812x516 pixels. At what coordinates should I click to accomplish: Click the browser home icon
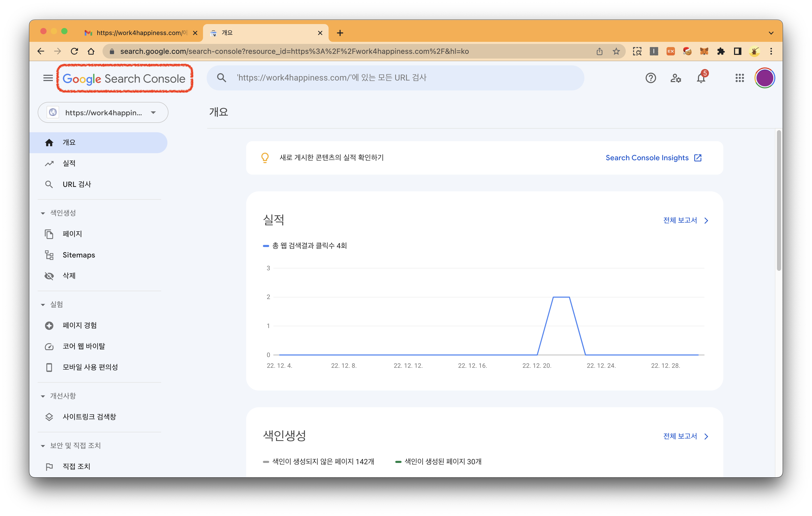(91, 51)
